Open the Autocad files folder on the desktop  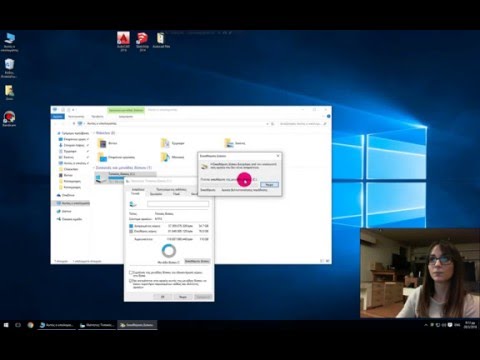point(161,40)
